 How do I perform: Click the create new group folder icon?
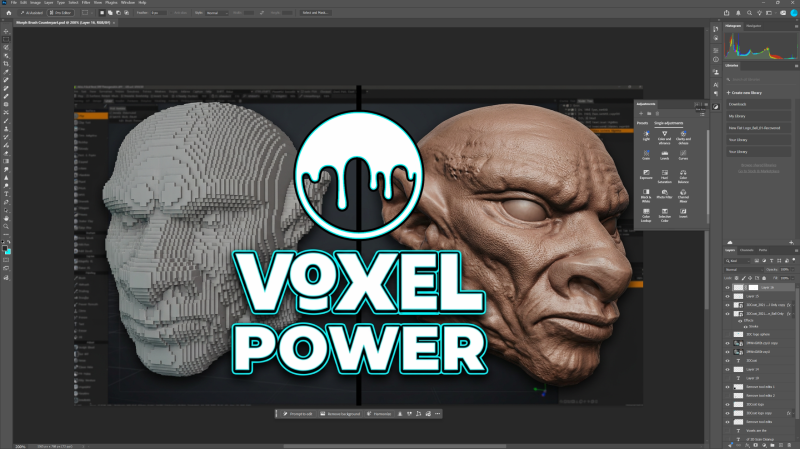tap(772, 445)
